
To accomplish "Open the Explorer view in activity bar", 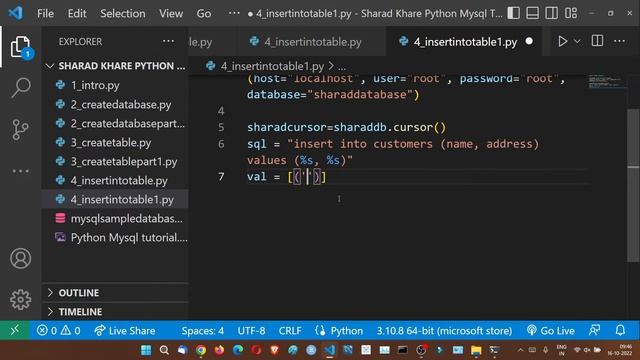I will pos(20,47).
